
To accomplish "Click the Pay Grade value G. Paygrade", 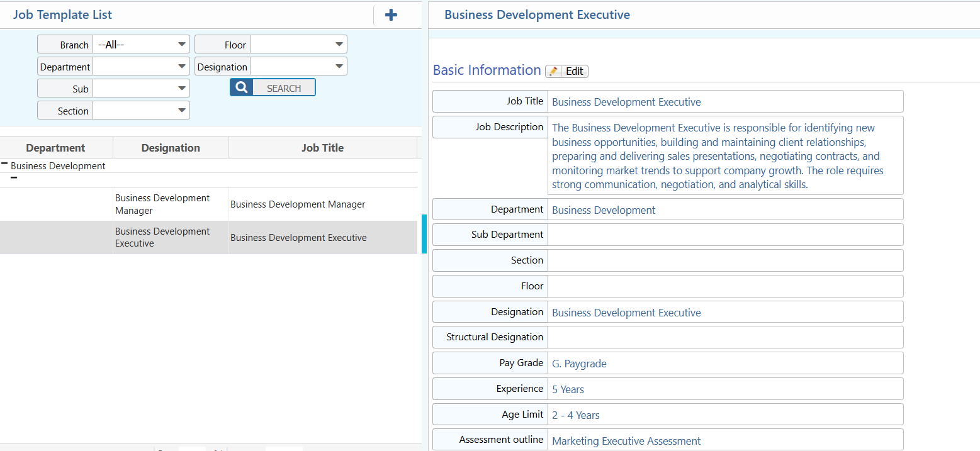I will pyautogui.click(x=579, y=364).
